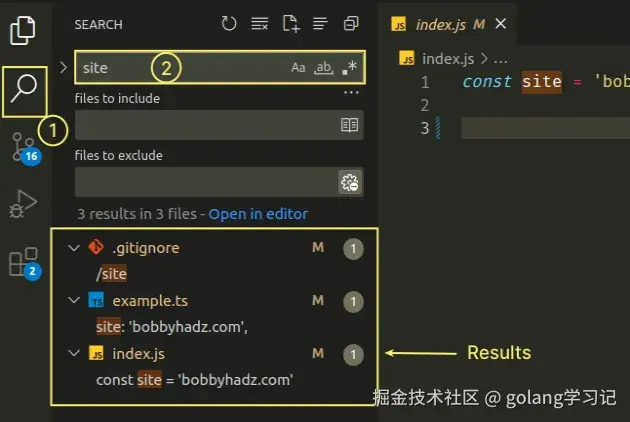
Task: Click line number 3 in the editor
Action: click(x=425, y=128)
